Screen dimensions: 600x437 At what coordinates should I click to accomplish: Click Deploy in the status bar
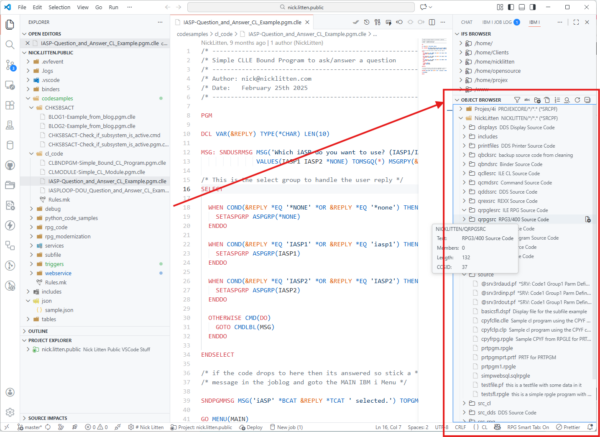point(251,427)
